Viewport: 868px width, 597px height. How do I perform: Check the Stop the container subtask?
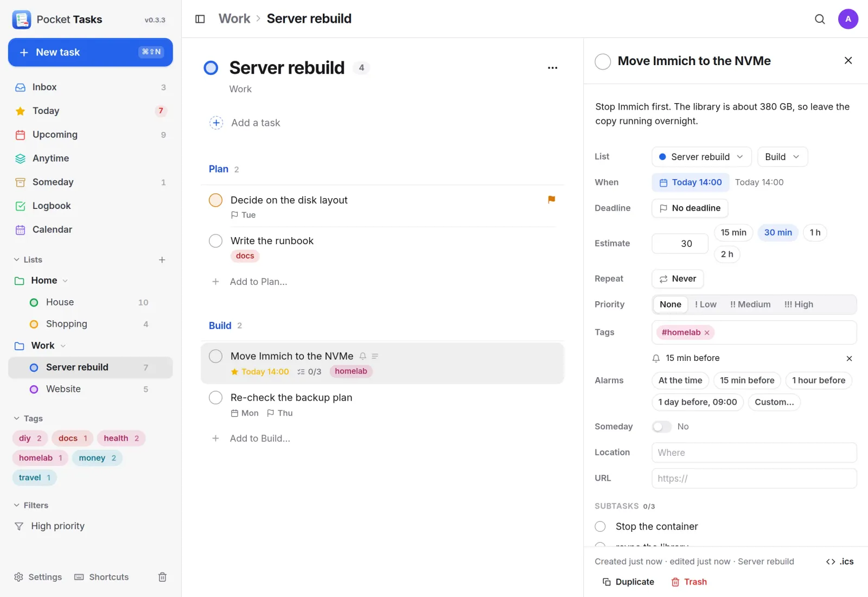click(600, 526)
